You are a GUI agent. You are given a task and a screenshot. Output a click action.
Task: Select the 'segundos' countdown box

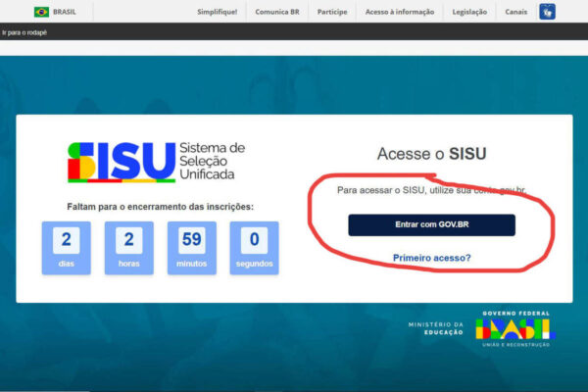[254, 247]
